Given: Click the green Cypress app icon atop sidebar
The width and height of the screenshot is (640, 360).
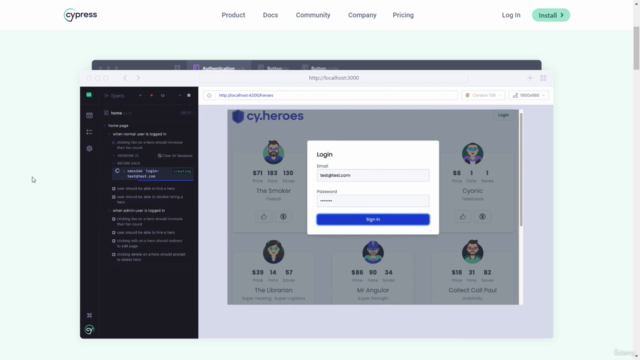Looking at the screenshot, I should 89,95.
